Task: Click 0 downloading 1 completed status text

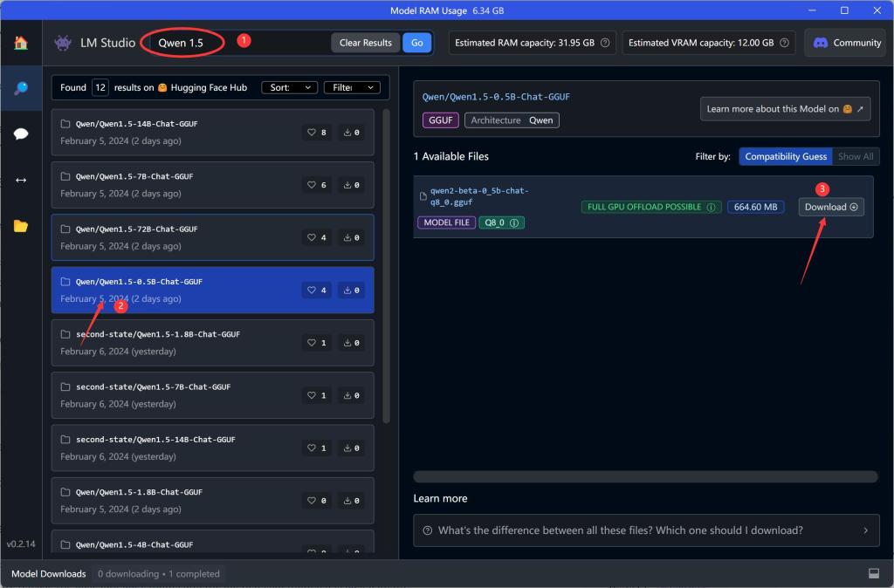Action: pos(159,574)
